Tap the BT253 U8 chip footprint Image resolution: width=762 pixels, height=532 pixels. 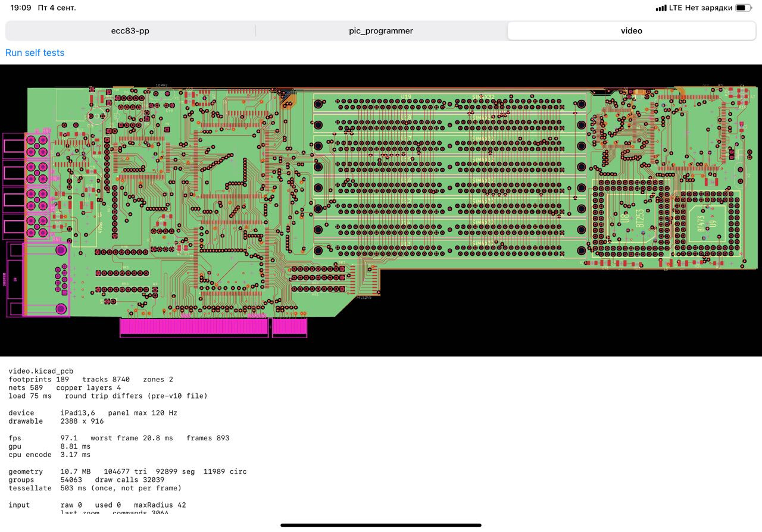click(x=631, y=218)
